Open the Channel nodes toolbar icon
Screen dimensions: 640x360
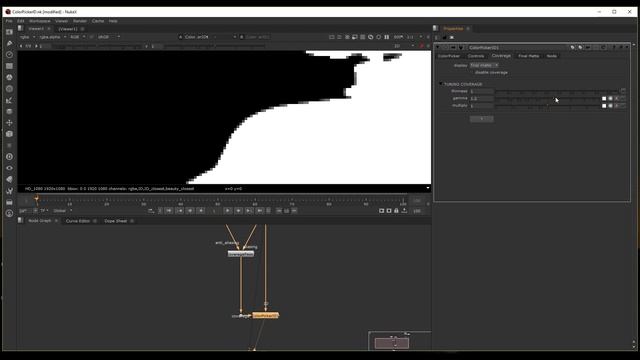click(x=9, y=66)
